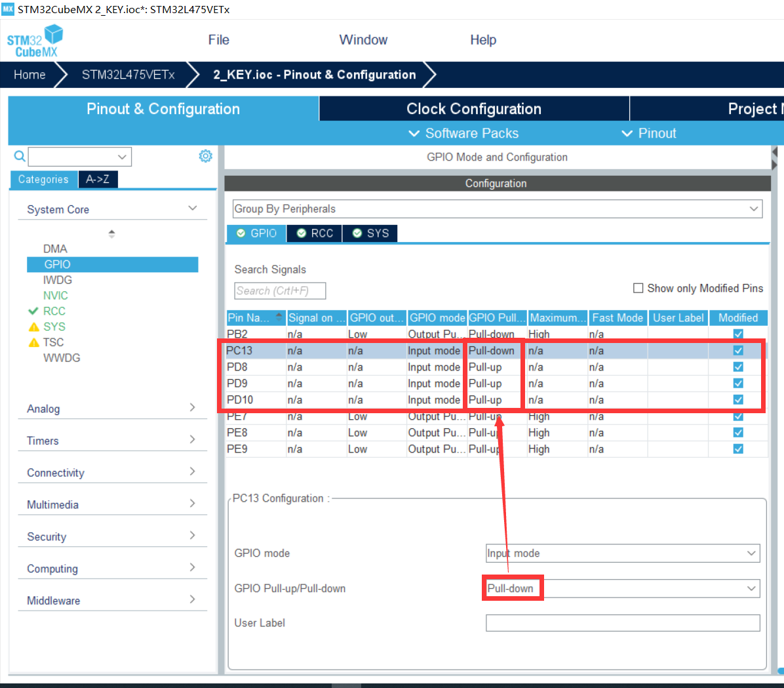Expand the Computing category
This screenshot has height=688, width=784.
tap(113, 569)
